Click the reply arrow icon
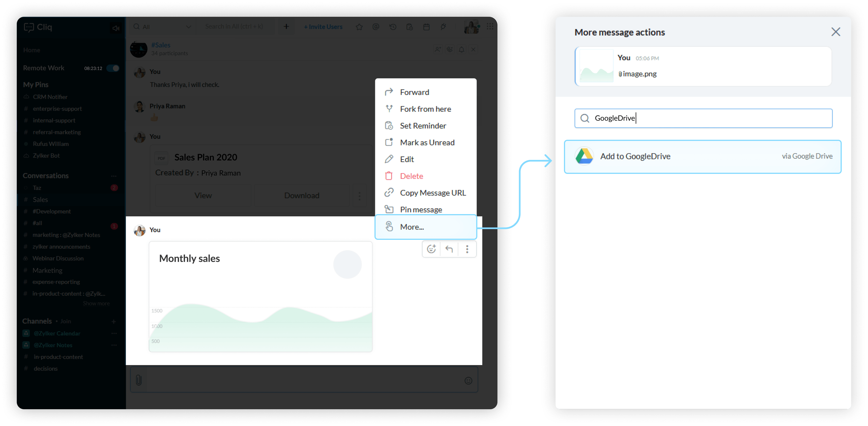 [x=449, y=249]
